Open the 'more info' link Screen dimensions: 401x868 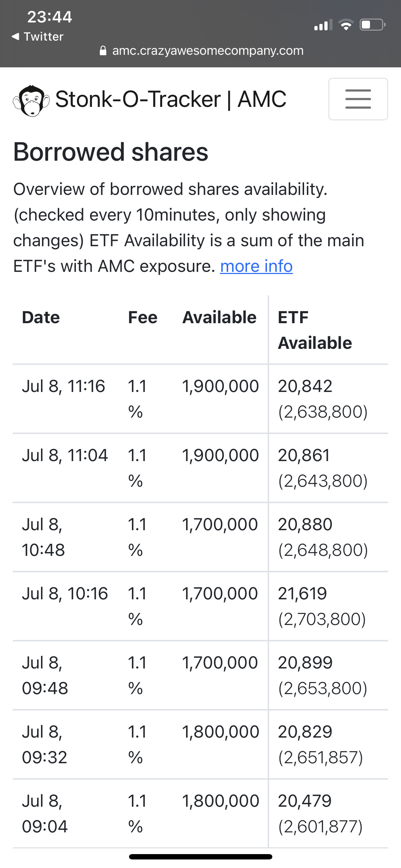256,266
